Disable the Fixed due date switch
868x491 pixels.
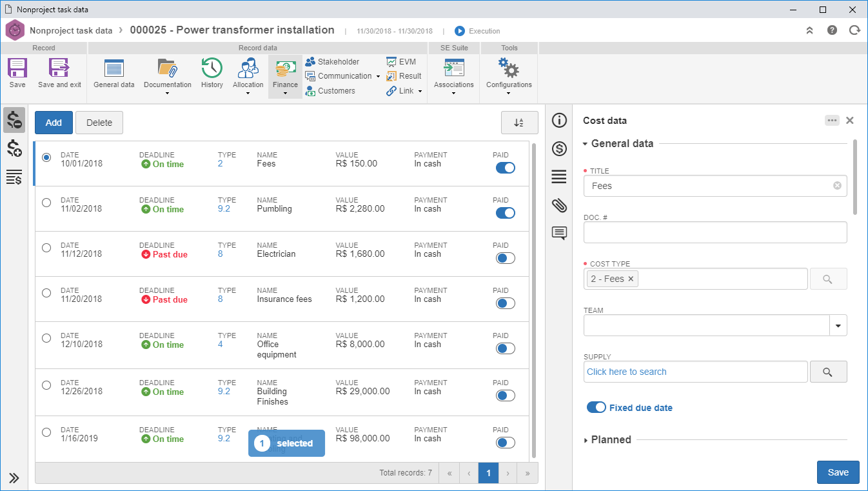pos(597,408)
